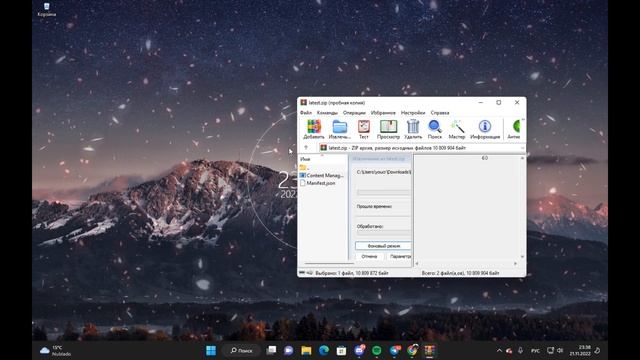The width and height of the screenshot is (640, 360).
Task: Open network and volume quick settings
Action: [555, 350]
